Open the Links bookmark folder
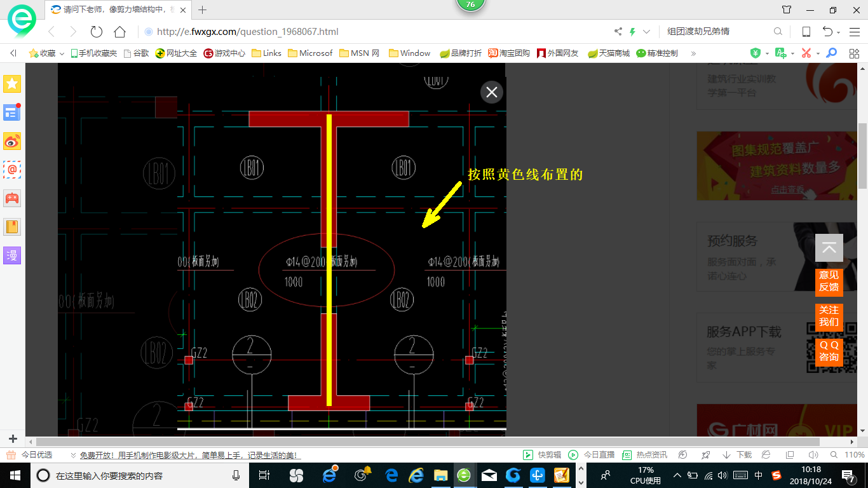This screenshot has height=488, width=868. click(x=267, y=53)
